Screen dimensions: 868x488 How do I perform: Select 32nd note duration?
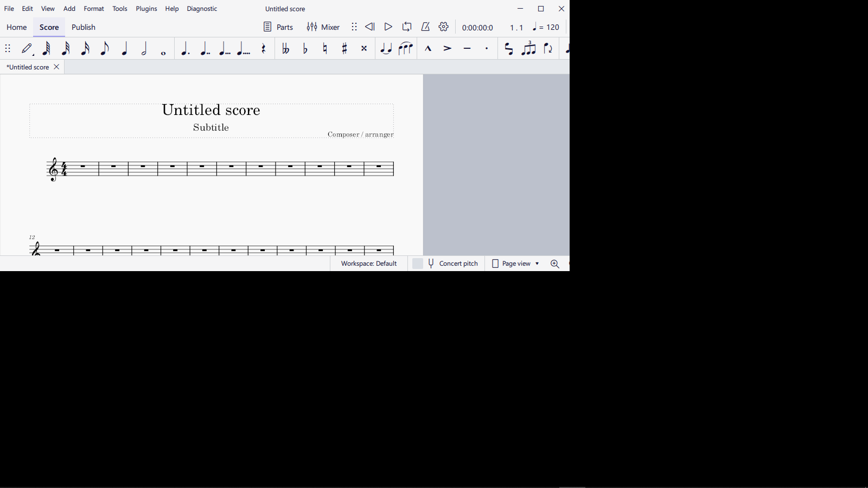pos(66,49)
